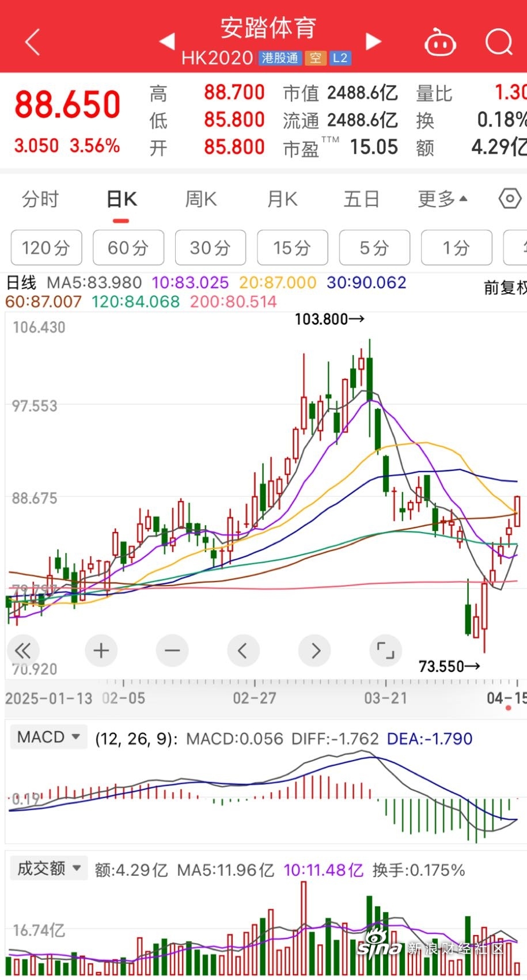The height and width of the screenshot is (980, 527).
Task: Select the 月K tab
Action: click(282, 199)
